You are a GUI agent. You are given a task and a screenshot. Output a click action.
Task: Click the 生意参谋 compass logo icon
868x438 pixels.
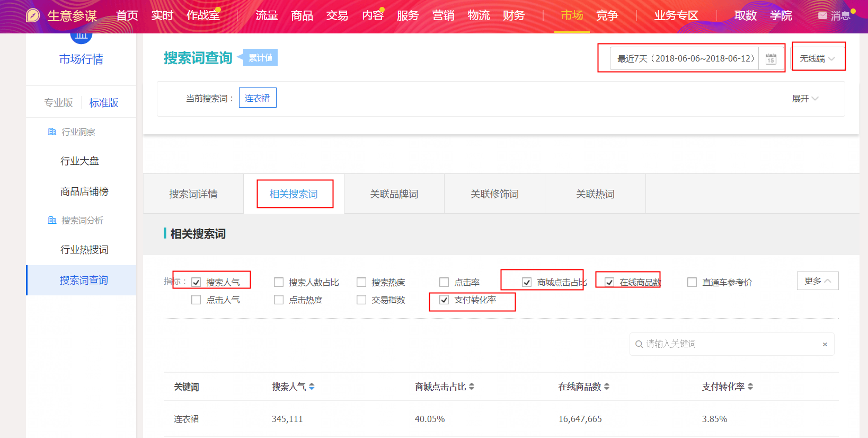[x=33, y=15]
